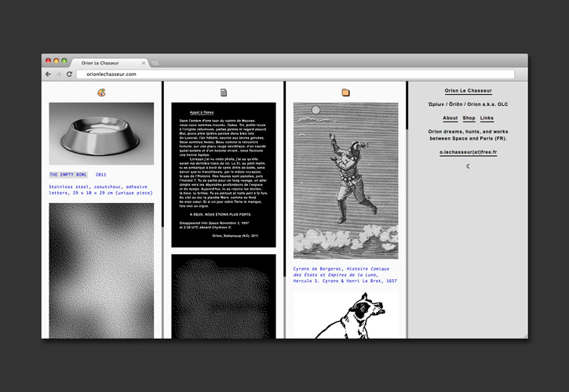Open the Links page link
The width and height of the screenshot is (569, 392).
[x=487, y=118]
